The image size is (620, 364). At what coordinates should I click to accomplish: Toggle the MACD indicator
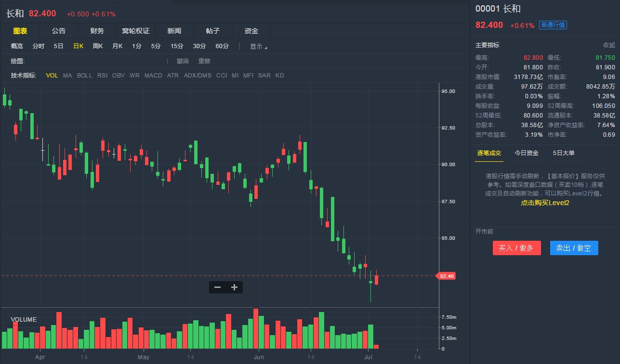click(x=153, y=76)
